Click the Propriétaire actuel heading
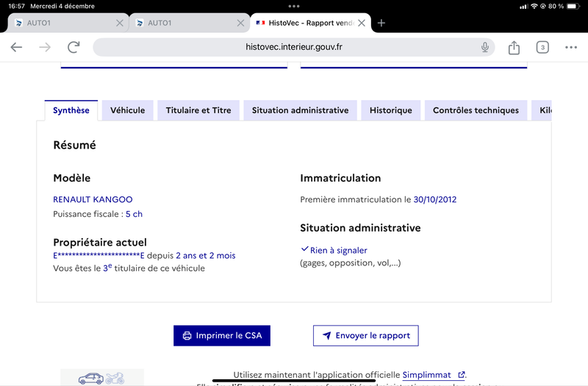Image resolution: width=588 pixels, height=386 pixels. pos(100,243)
